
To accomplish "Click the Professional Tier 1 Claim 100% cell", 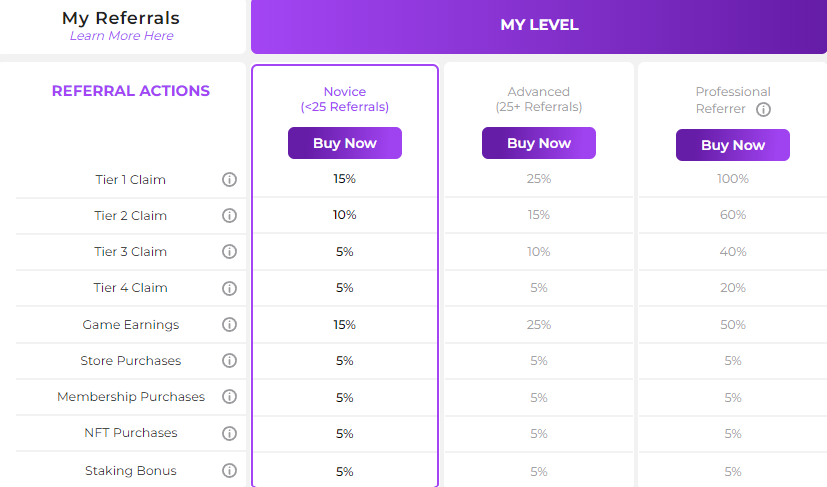I will click(x=733, y=179).
